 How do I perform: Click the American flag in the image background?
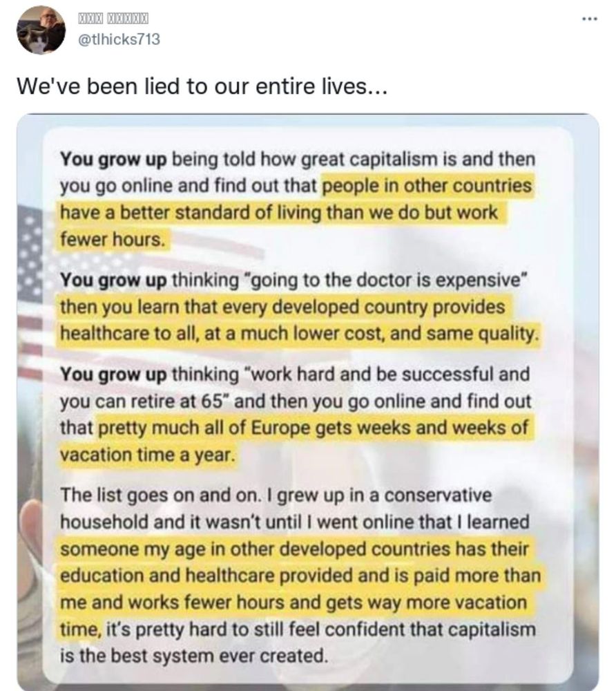click(x=31, y=256)
